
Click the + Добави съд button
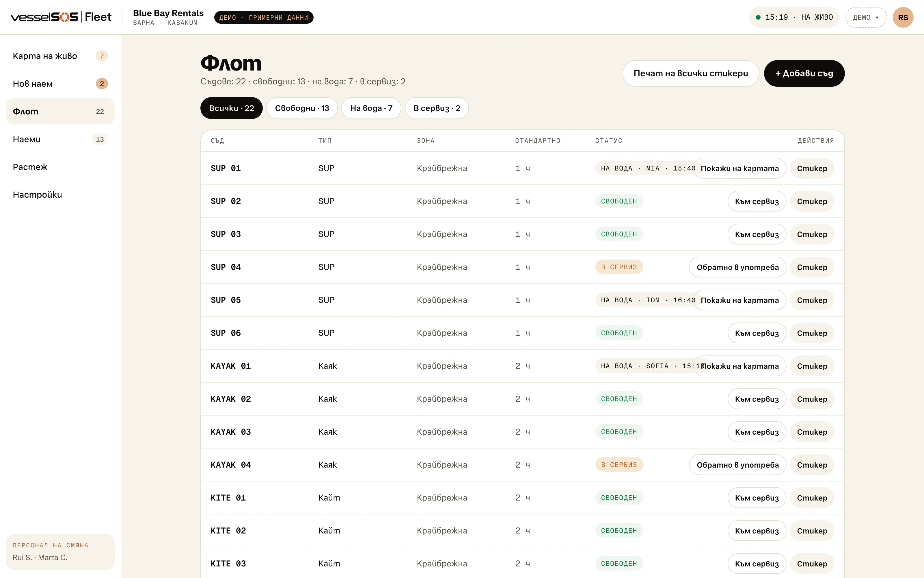tap(804, 73)
